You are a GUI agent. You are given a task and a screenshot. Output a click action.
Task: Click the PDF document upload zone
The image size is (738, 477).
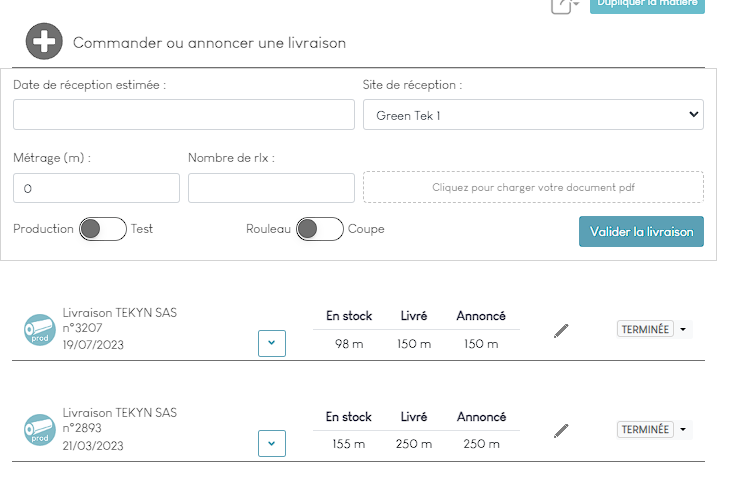tap(533, 187)
